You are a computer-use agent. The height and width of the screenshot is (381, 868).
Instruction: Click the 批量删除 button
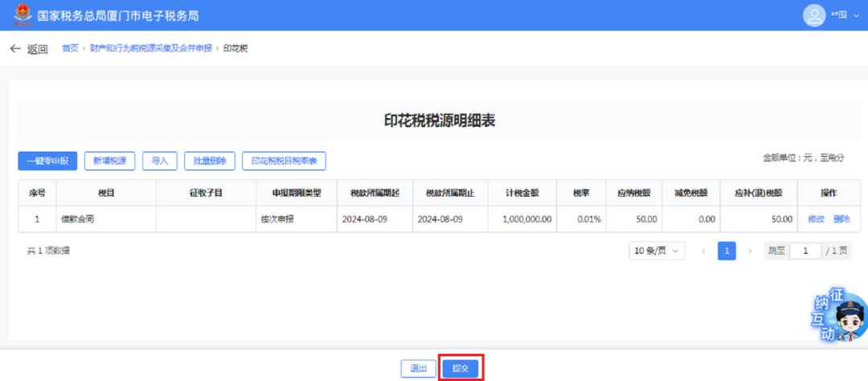[x=210, y=161]
